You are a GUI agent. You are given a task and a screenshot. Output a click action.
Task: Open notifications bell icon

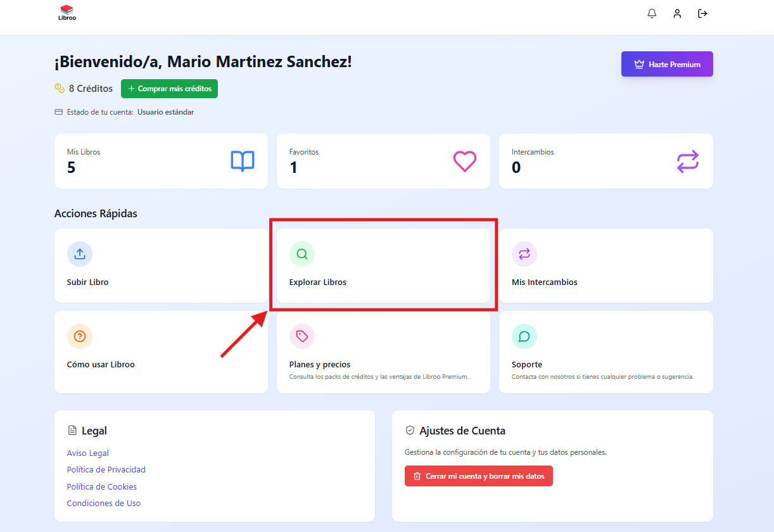[652, 13]
